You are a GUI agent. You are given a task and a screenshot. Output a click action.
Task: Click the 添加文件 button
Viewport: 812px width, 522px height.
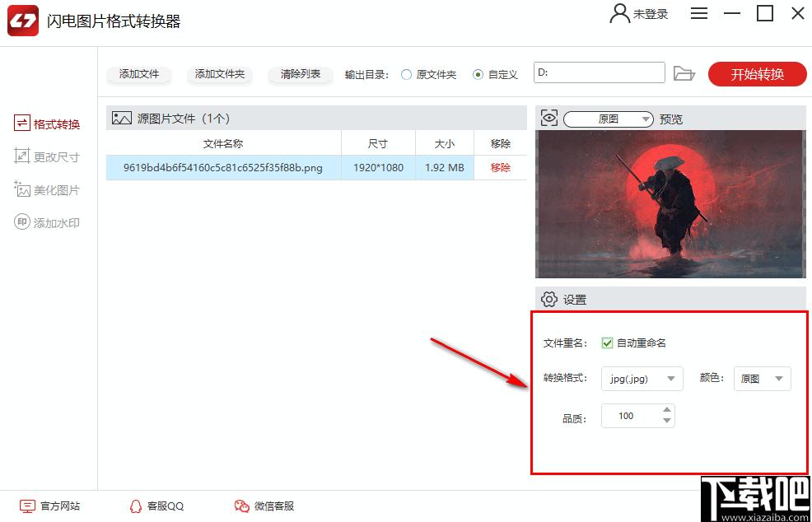click(139, 74)
